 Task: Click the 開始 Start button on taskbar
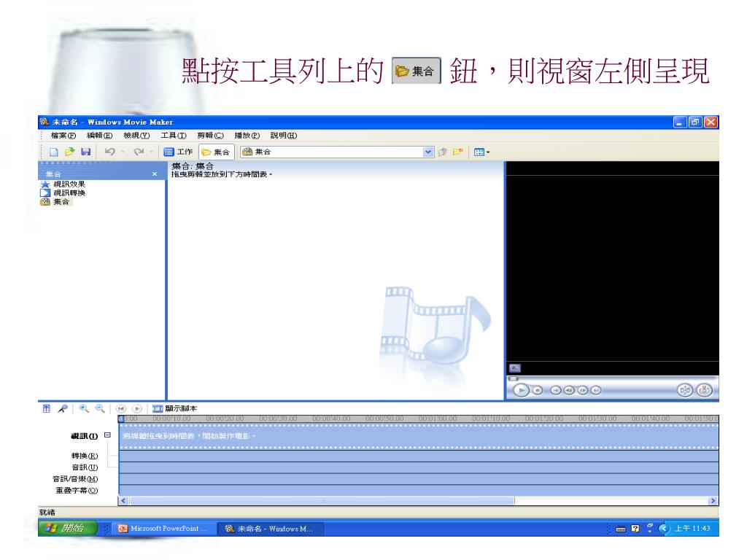point(68,528)
